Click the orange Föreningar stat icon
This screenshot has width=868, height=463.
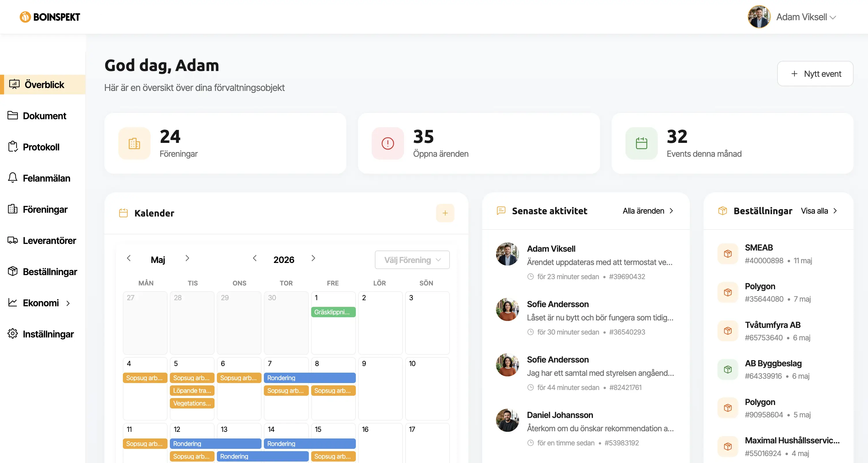pos(134,143)
